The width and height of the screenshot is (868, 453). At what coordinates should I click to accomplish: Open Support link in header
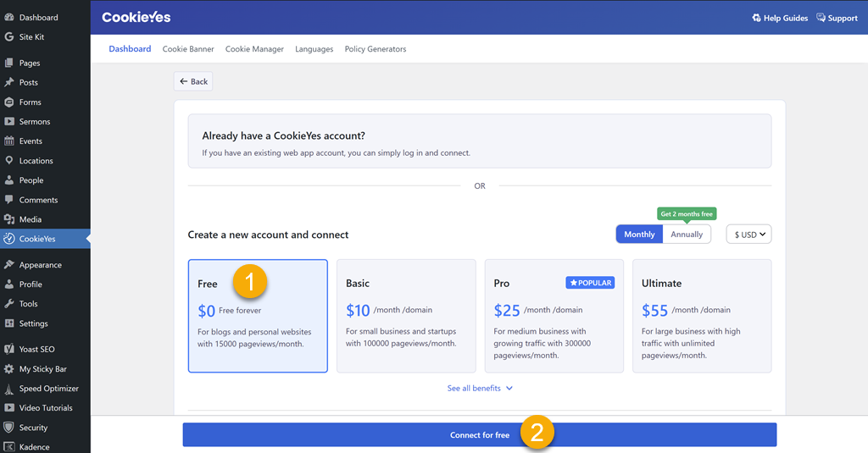[x=837, y=18]
